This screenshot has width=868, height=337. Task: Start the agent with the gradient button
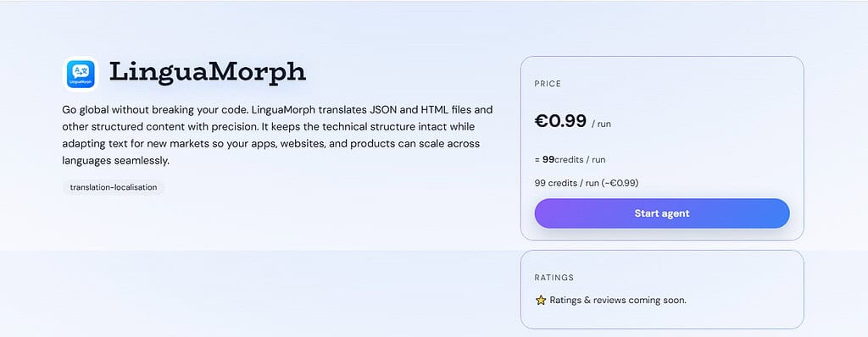point(661,213)
